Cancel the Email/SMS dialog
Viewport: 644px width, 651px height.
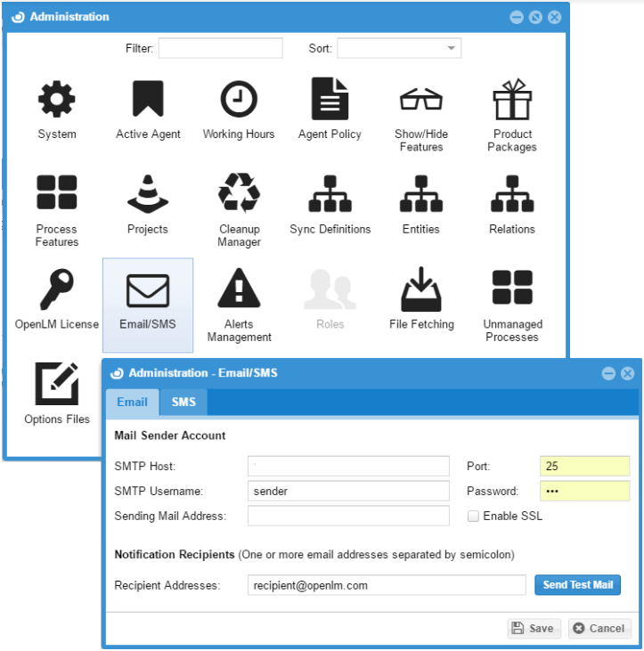coord(599,628)
